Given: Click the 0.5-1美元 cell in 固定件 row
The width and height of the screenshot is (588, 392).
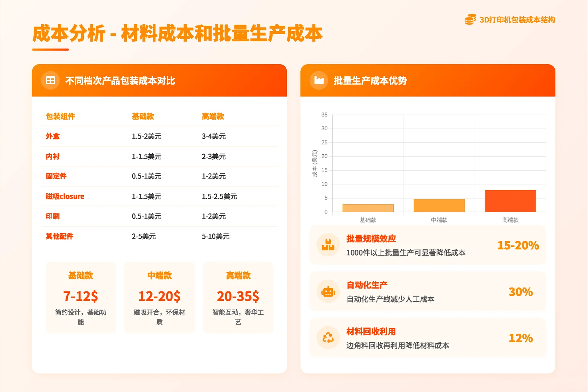Looking at the screenshot, I should tap(146, 176).
